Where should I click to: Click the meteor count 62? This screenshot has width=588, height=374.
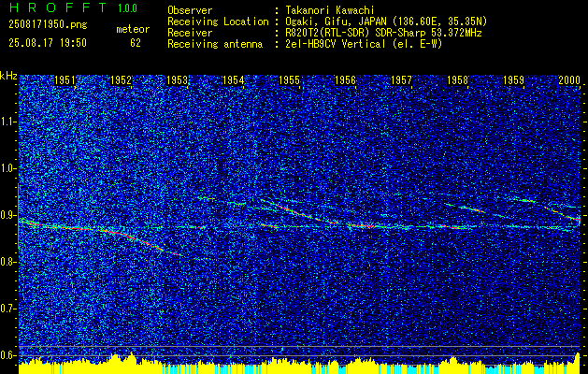click(x=136, y=43)
